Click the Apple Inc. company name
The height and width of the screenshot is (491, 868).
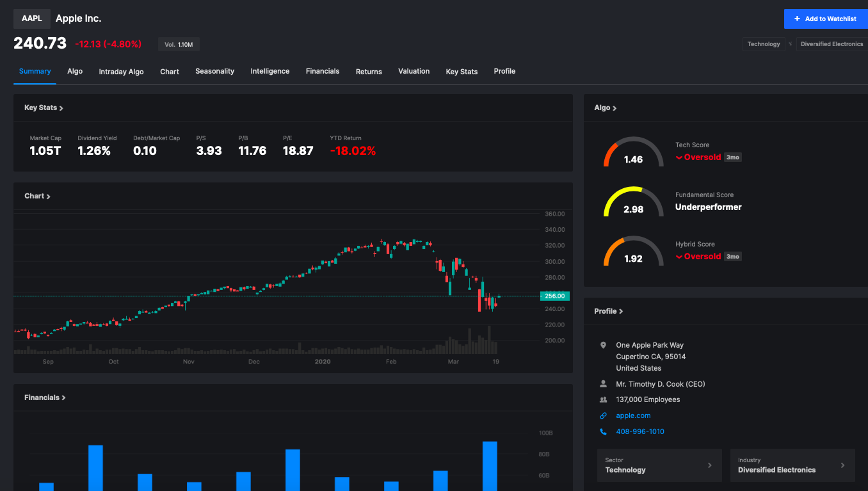(x=78, y=19)
